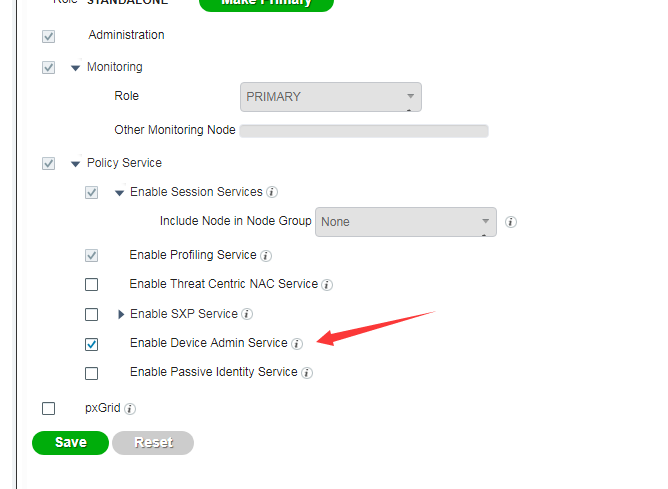Screen dimensions: 668x489
Task: Click info icon beside Passive Identity Service
Action: pos(307,373)
